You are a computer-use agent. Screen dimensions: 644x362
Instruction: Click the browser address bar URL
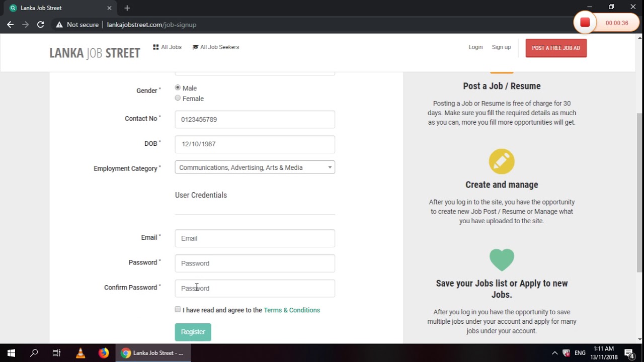(151, 25)
